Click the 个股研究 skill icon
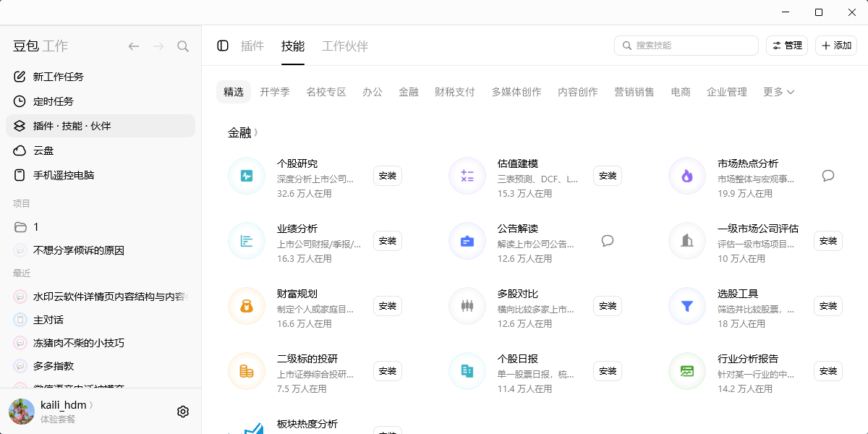The height and width of the screenshot is (434, 868). [x=247, y=176]
